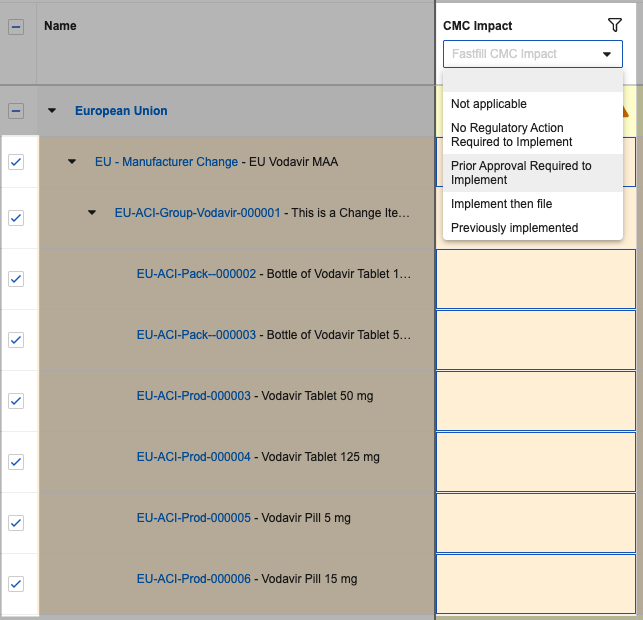
Task: Open the EU-ACI-Pack--000003 link
Action: pos(196,335)
